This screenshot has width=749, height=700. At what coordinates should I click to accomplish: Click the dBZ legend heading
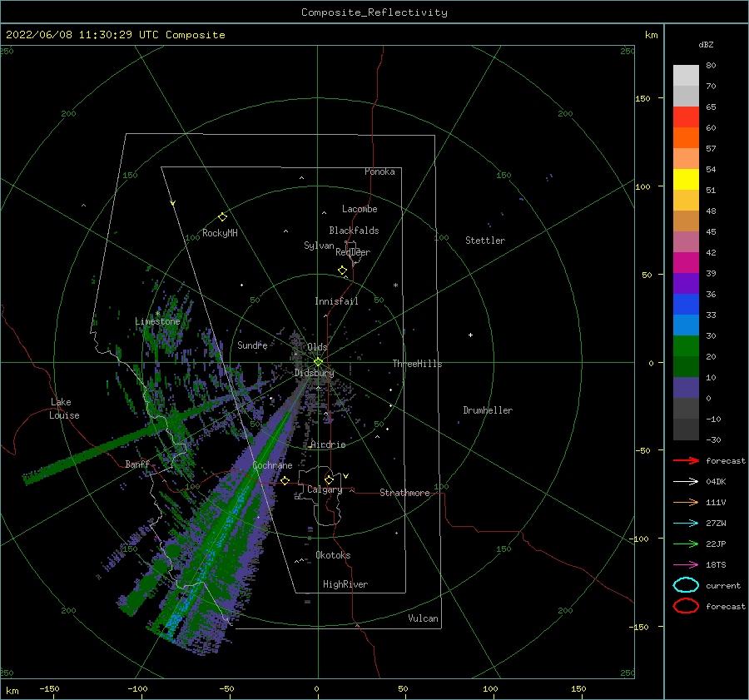pyautogui.click(x=706, y=44)
